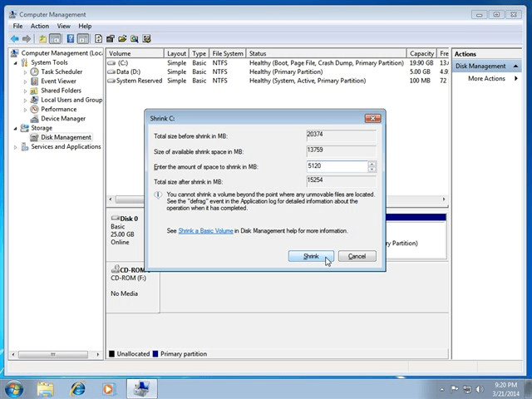
Task: Click the open folder toolbar icon
Action: point(122,39)
